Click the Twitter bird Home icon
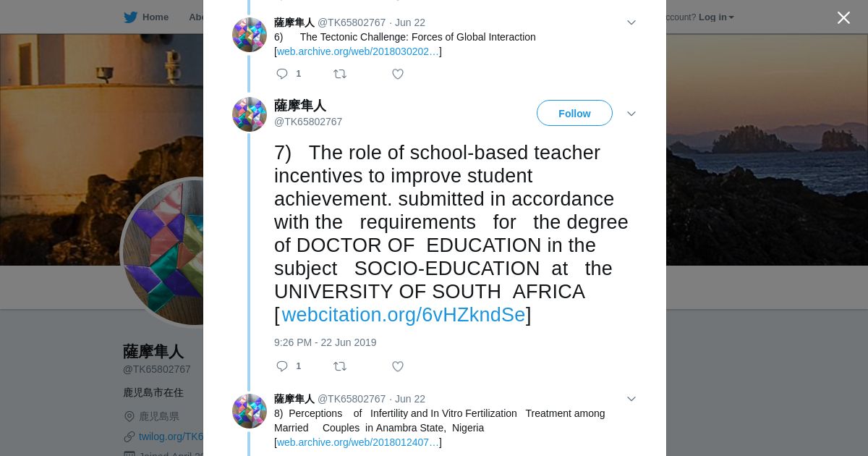868x456 pixels. click(x=130, y=17)
